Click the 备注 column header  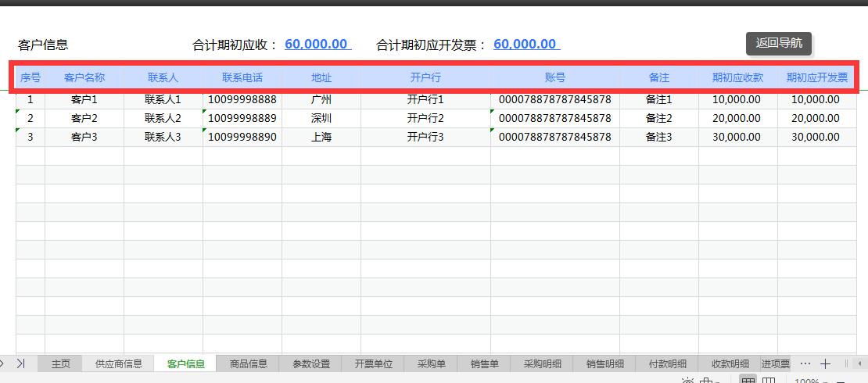[x=658, y=77]
